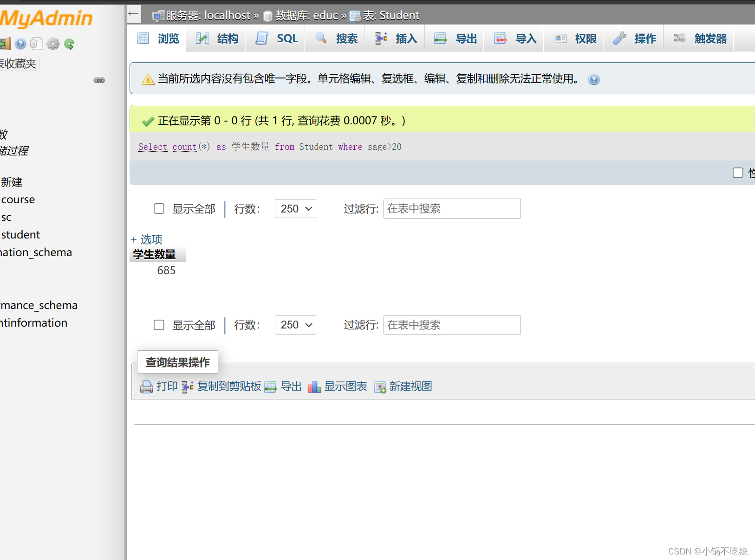This screenshot has height=560, width=755.
Task: Expand the 选项 options section
Action: [151, 239]
